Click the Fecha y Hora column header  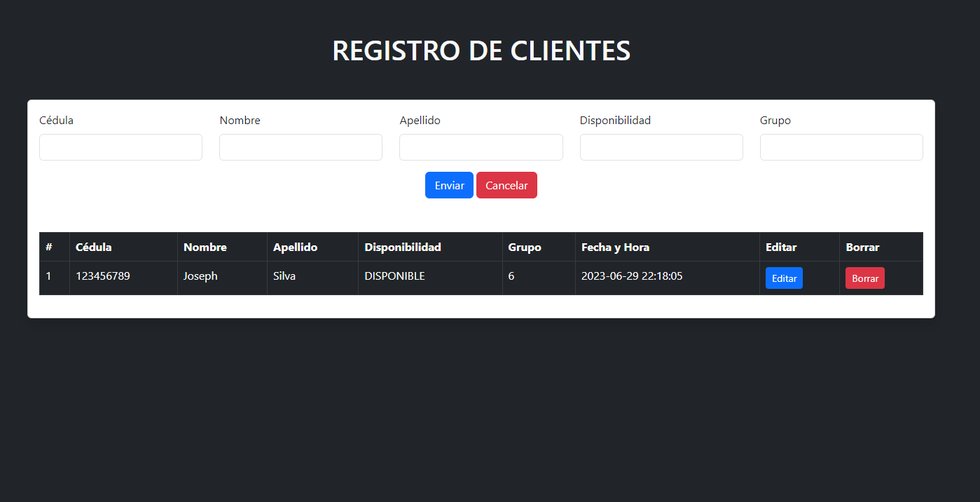point(668,247)
